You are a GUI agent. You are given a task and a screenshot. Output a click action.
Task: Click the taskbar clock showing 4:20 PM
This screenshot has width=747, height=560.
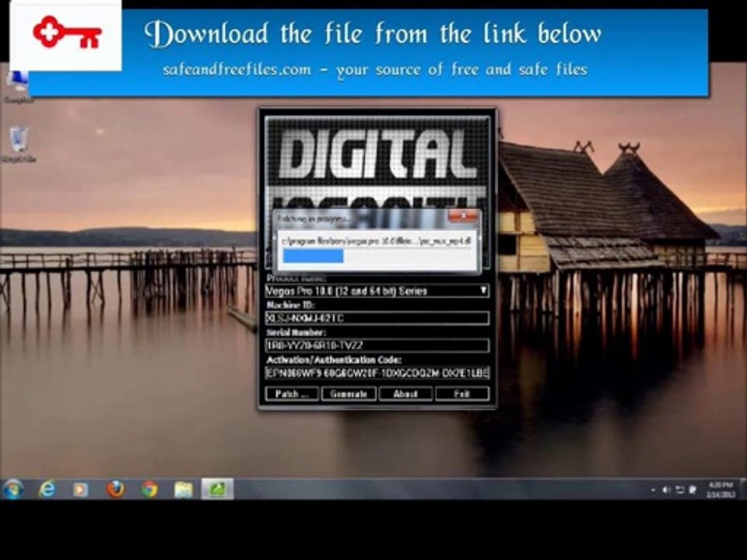[721, 489]
